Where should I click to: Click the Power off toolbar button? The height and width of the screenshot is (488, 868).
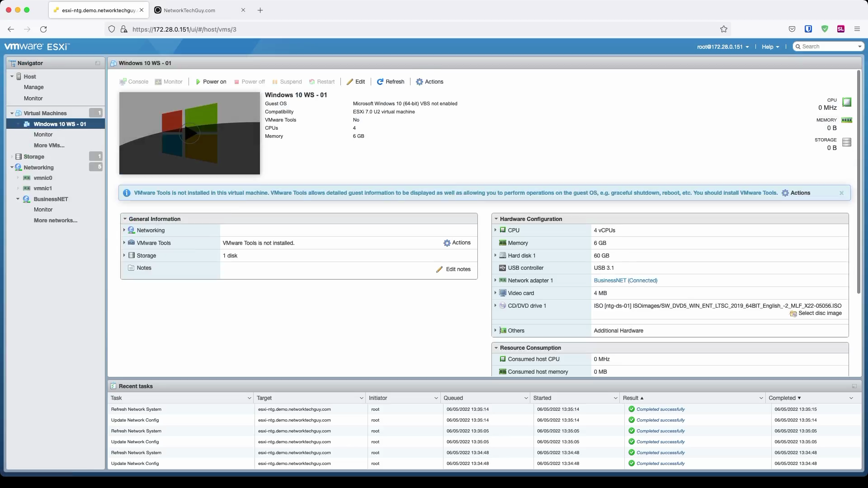(249, 82)
